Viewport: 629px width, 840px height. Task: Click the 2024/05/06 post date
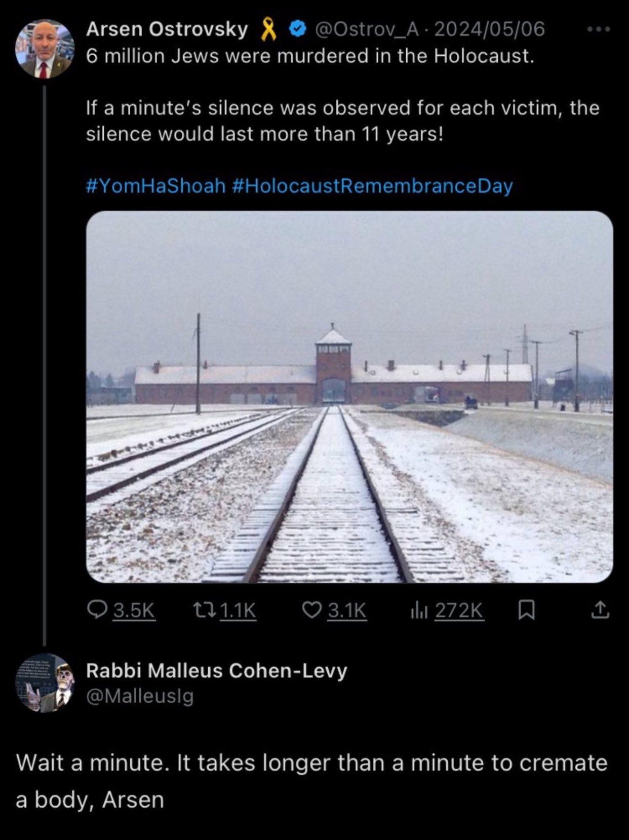(x=489, y=29)
